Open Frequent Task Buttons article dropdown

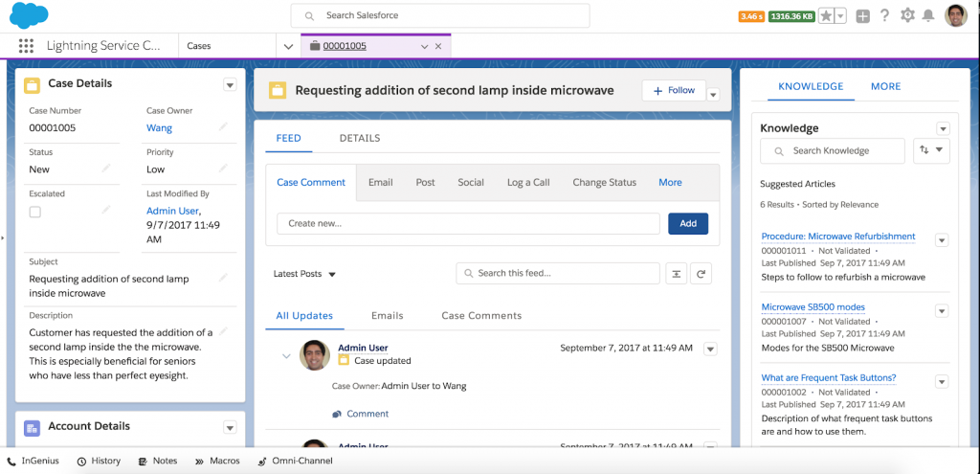coord(942,381)
